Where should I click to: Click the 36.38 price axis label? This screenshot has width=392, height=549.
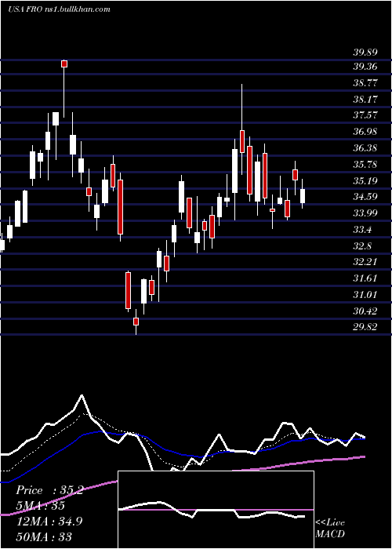point(365,148)
